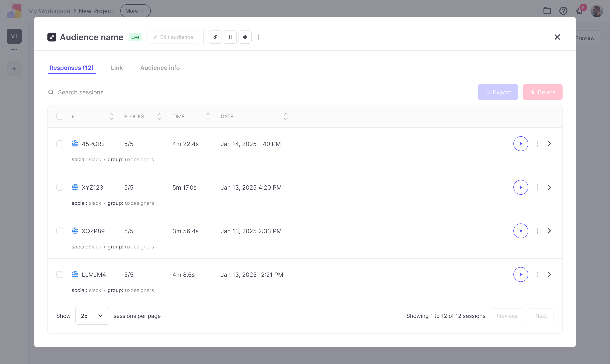Screen dimensions: 610x364
Task: Open the audience kebab options menu
Action: [x=259, y=37]
